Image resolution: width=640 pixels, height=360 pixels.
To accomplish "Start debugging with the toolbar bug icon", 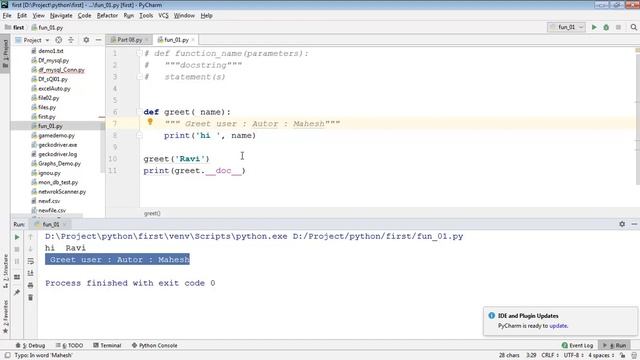I will tap(606, 27).
